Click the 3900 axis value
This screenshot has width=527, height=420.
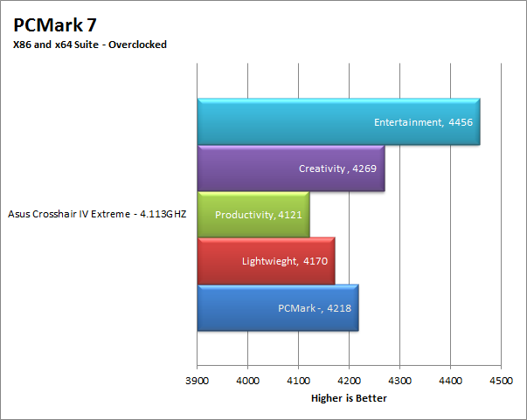coord(198,381)
